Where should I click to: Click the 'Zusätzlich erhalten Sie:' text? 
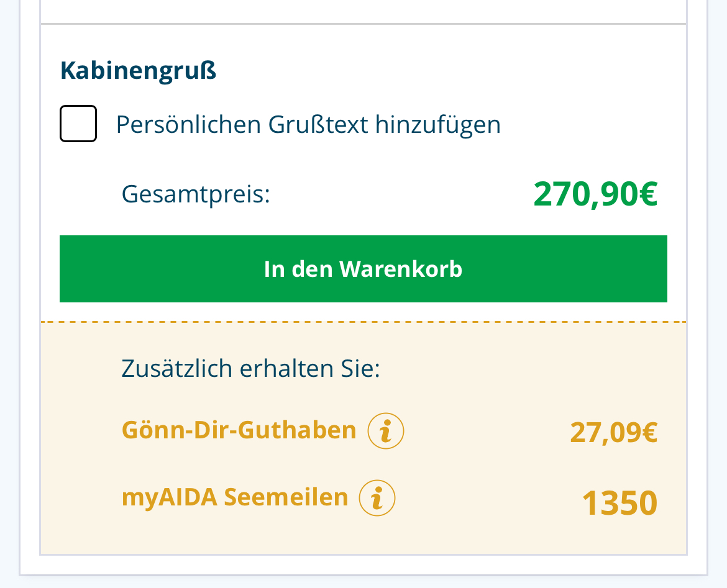coord(250,368)
